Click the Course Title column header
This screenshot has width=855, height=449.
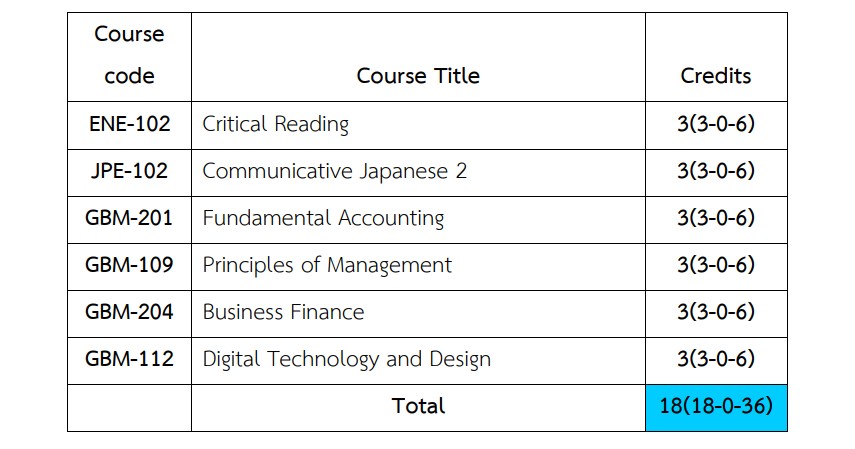pos(418,76)
